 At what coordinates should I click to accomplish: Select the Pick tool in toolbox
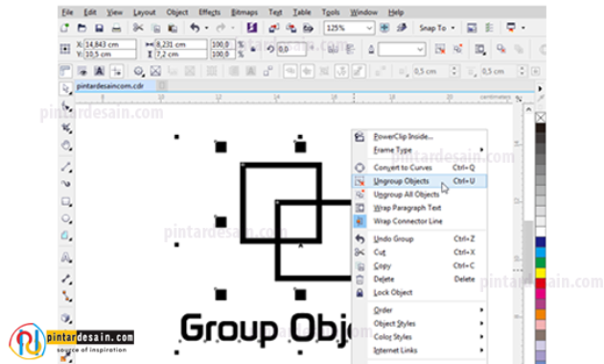66,89
